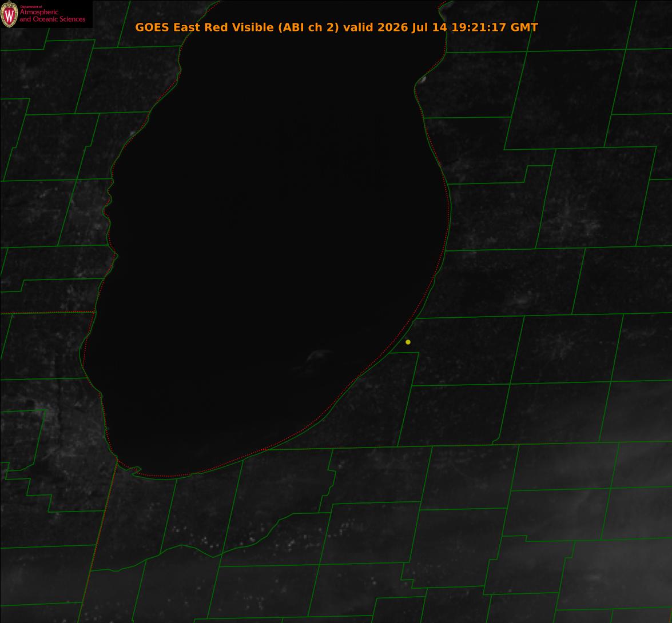Click the faint cloud streak over the lake
The height and width of the screenshot is (623, 672).
[x=319, y=356]
